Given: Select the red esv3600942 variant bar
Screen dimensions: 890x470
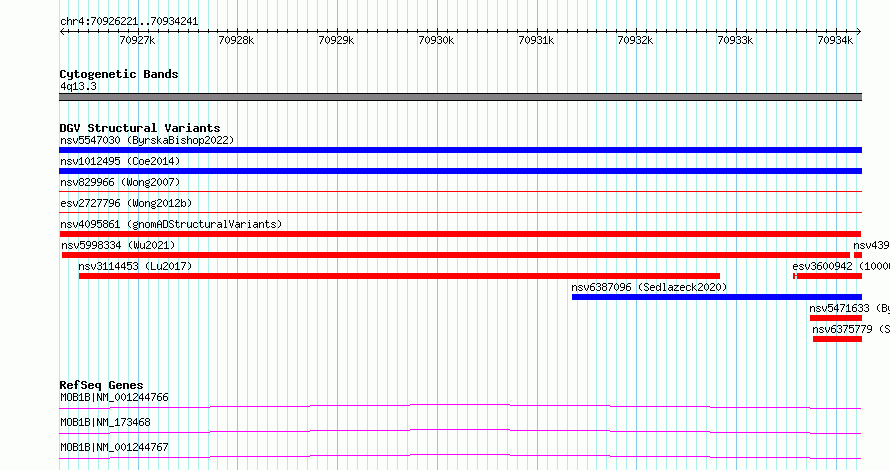Looking at the screenshot, I should coord(828,276).
